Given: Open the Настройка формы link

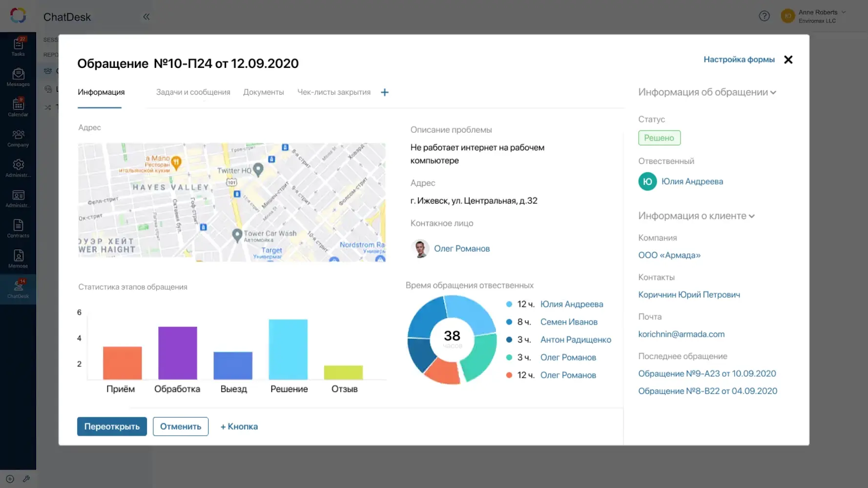Looking at the screenshot, I should point(739,60).
